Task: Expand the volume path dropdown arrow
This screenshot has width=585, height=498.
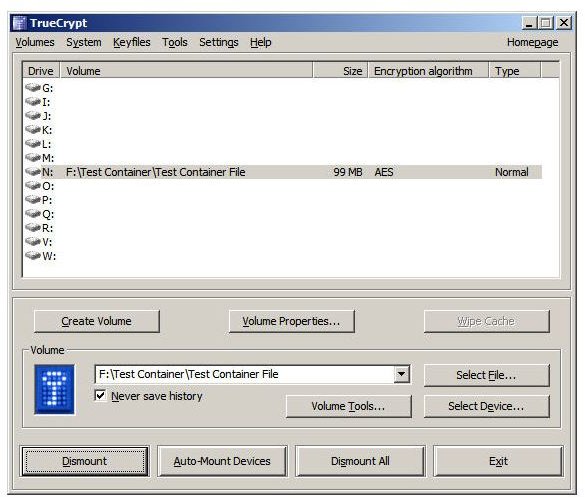Action: pos(402,374)
